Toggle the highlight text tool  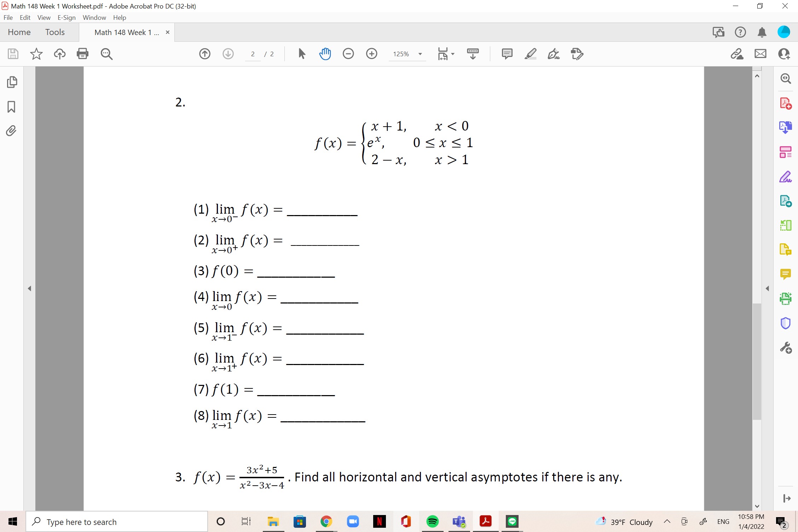(530, 54)
